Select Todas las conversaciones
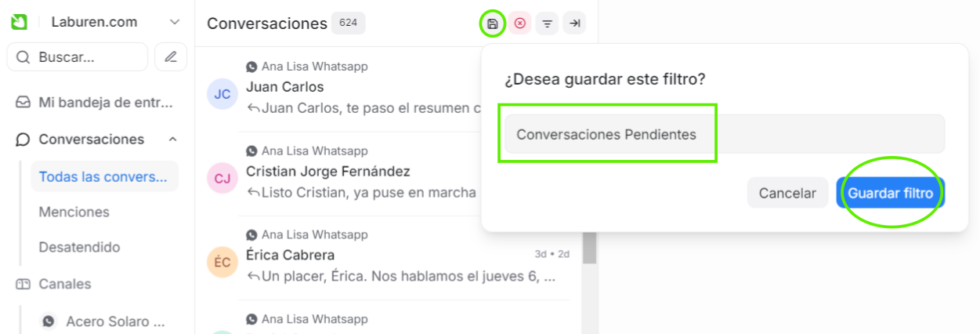This screenshot has width=980, height=334. point(103,176)
